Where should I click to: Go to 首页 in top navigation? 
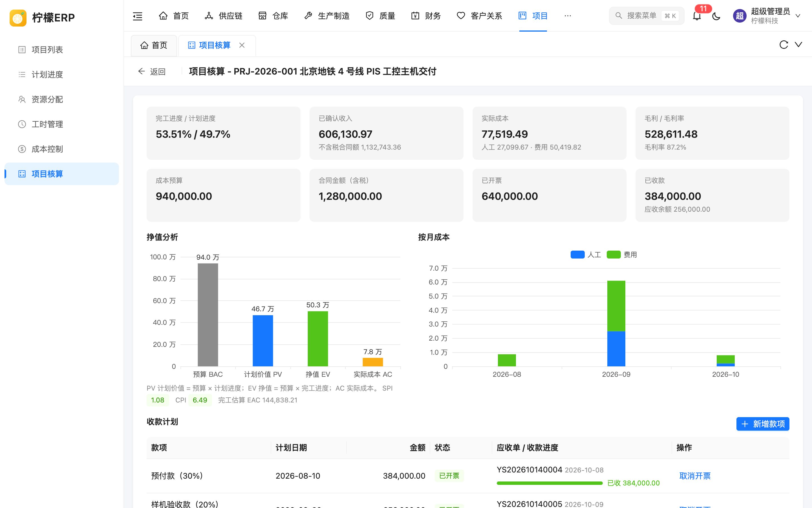click(173, 16)
